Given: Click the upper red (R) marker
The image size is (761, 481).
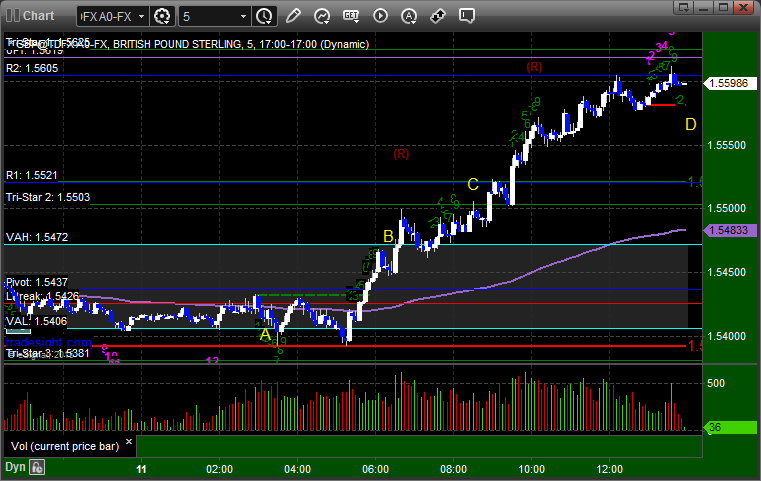Looking at the screenshot, I should [x=534, y=66].
